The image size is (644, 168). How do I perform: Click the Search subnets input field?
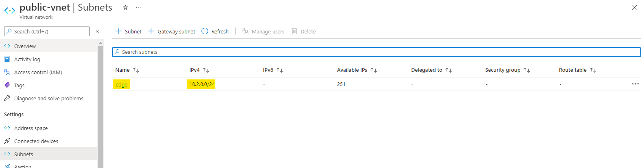pos(377,52)
